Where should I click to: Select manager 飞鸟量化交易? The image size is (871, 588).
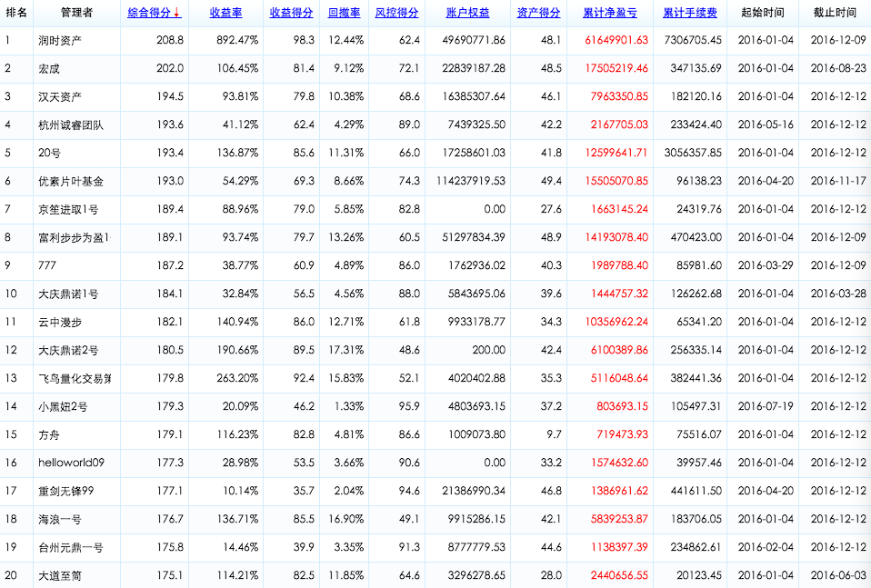click(75, 378)
